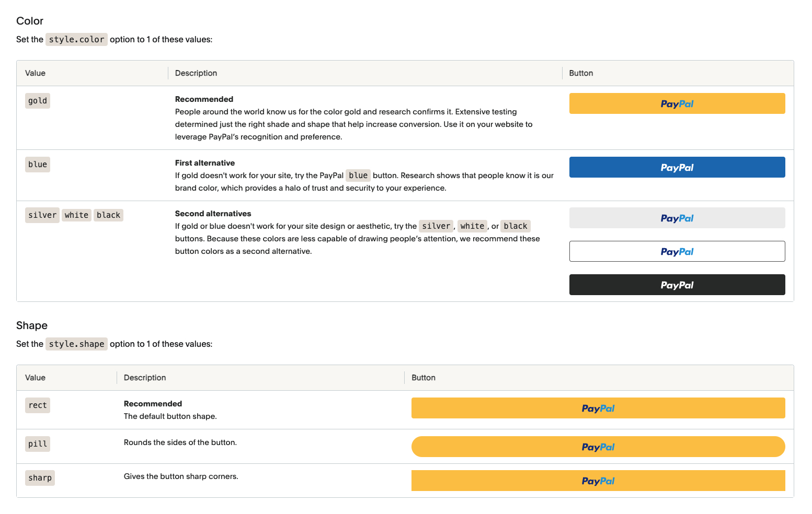Click 'Value' header in Color table

click(x=35, y=73)
